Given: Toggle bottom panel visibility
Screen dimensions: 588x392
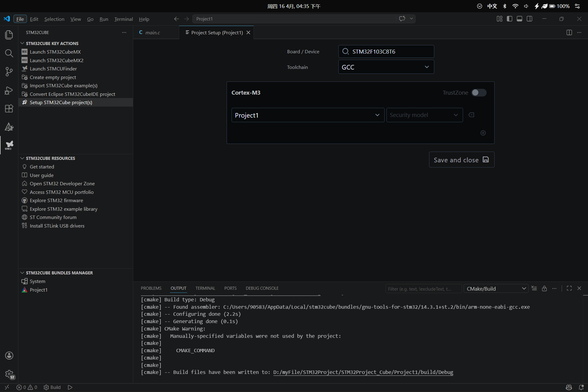Looking at the screenshot, I should pos(519,19).
